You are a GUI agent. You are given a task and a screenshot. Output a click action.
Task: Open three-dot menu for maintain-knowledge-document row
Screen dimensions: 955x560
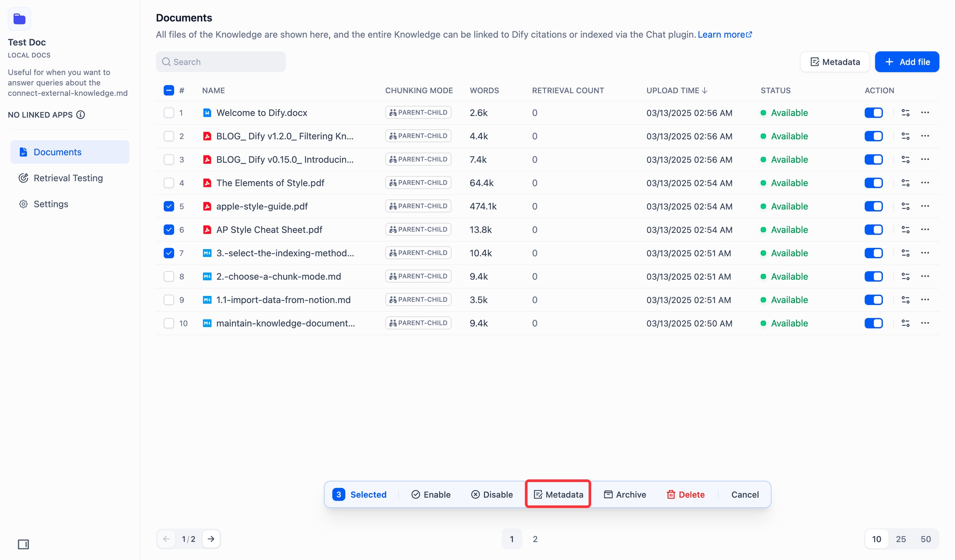(925, 323)
